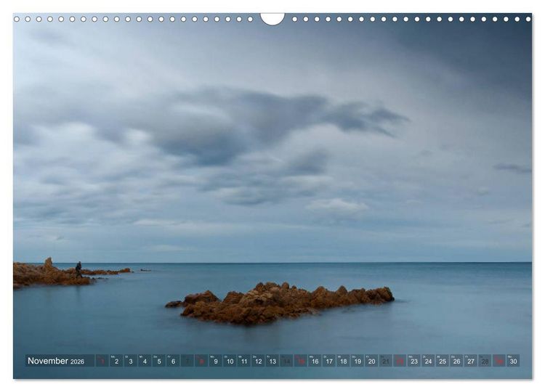Select day 19 cell in the date row
The width and height of the screenshot is (545, 392).
point(358,360)
